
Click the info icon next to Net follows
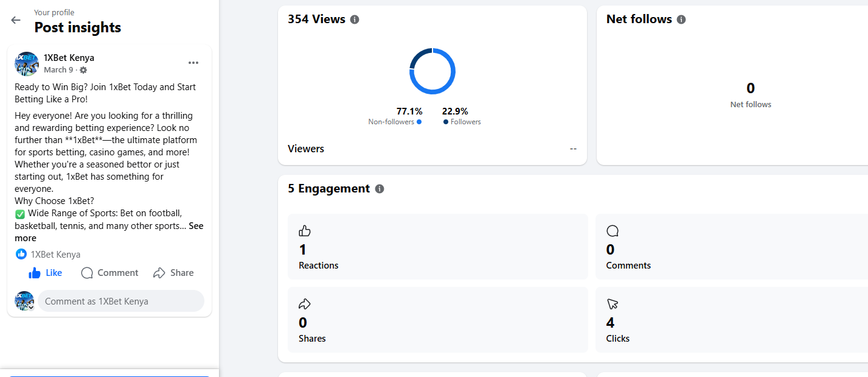[681, 19]
